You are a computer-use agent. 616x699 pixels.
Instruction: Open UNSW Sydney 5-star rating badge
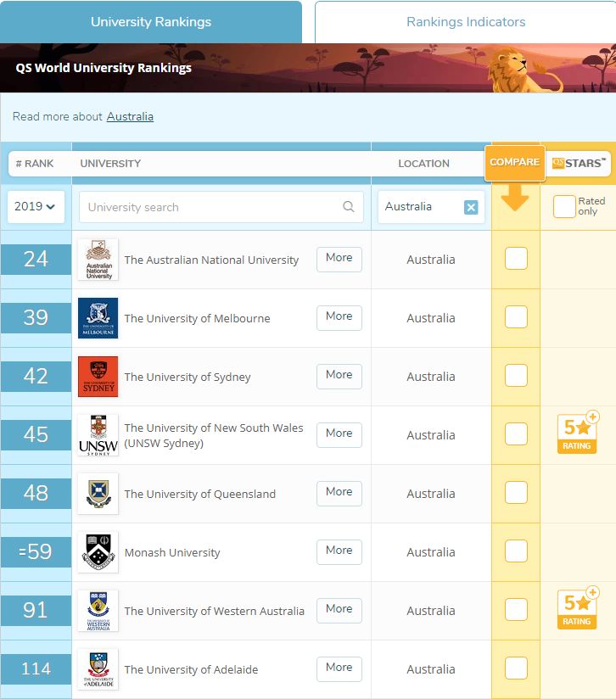(578, 433)
